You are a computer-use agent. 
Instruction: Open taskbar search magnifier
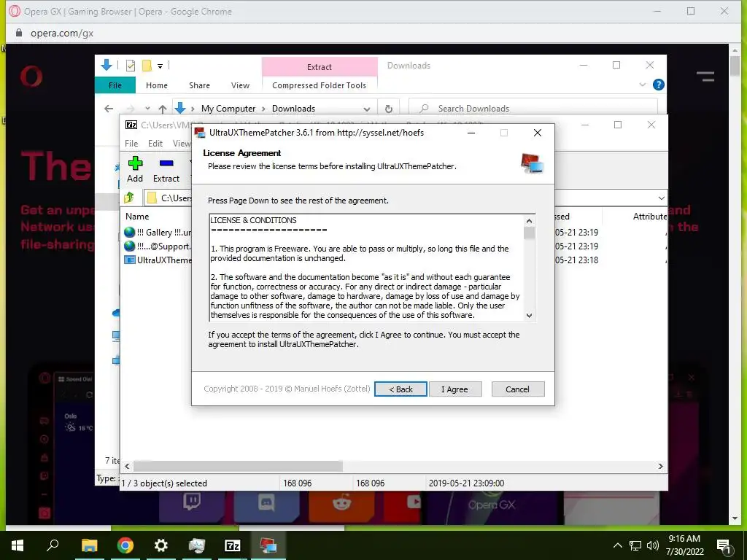click(x=53, y=545)
